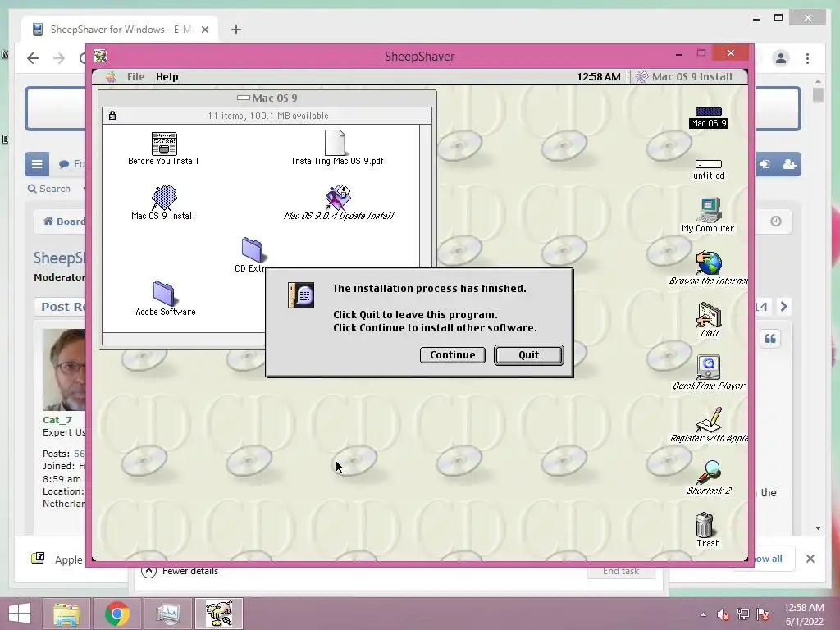Click the Quit button in the dialog
Screen dimensions: 840x630
tap(529, 354)
